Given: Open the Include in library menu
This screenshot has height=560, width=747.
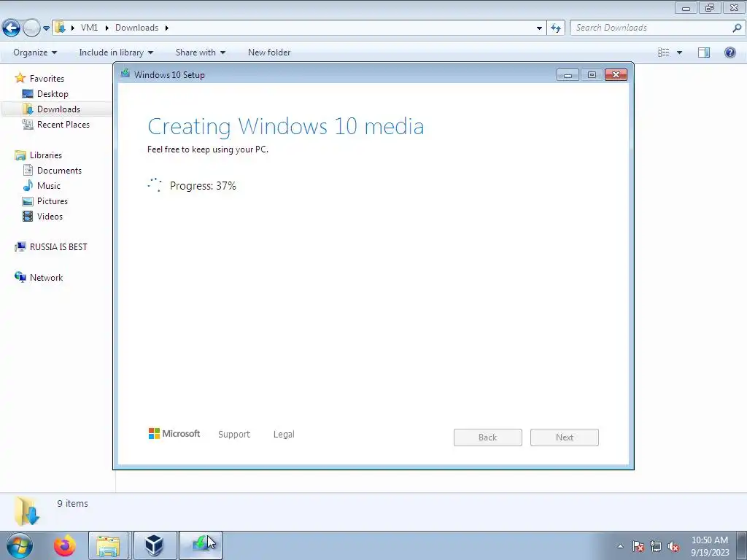Looking at the screenshot, I should (x=116, y=52).
